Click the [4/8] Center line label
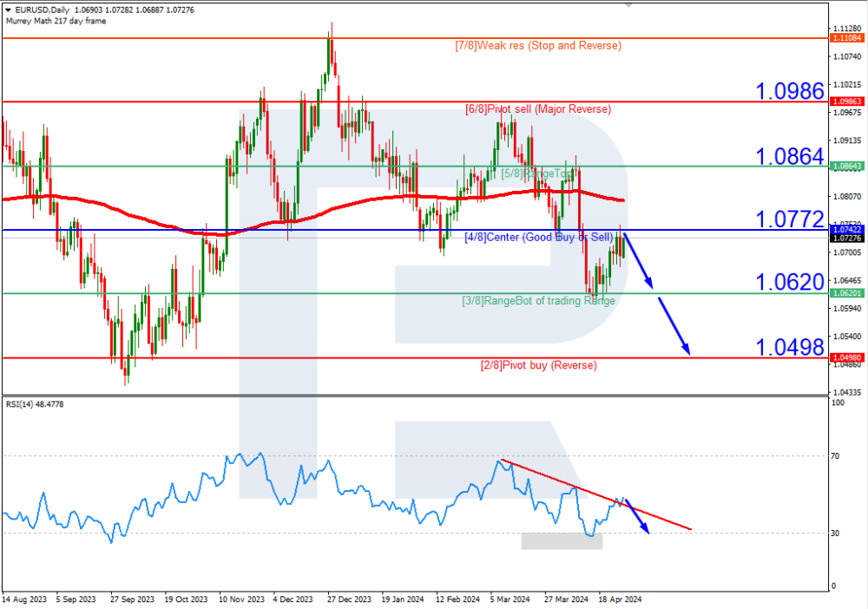 point(537,237)
